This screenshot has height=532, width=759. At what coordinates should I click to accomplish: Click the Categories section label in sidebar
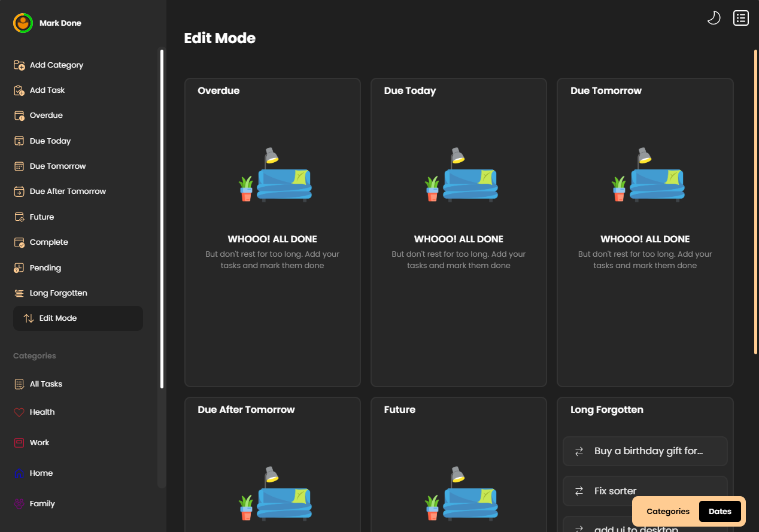(35, 356)
